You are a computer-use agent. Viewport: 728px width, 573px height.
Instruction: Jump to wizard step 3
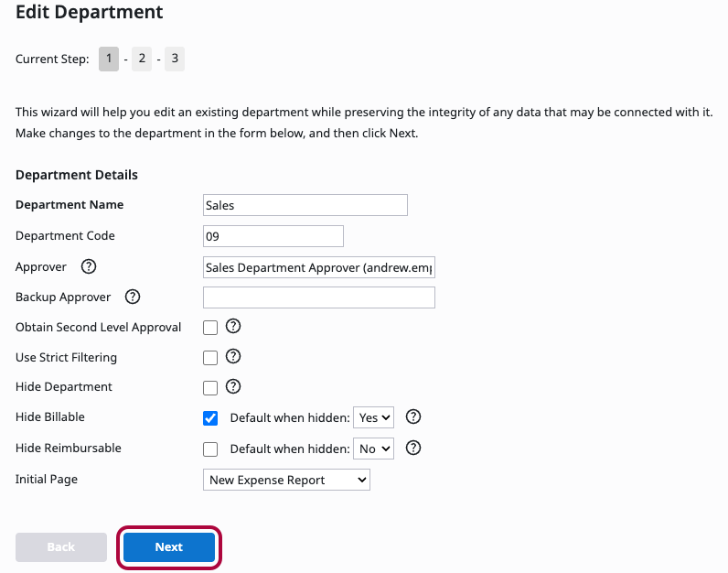[x=175, y=59]
